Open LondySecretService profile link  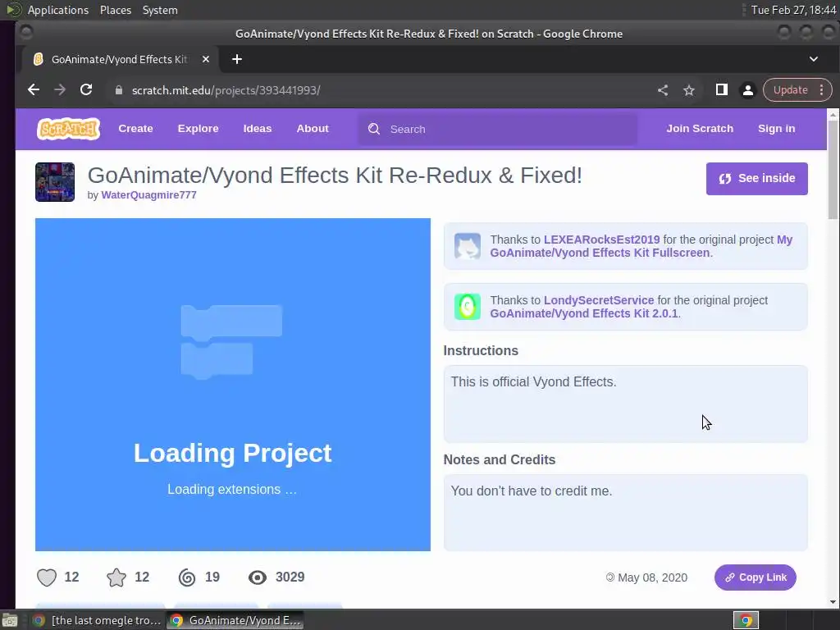point(599,300)
